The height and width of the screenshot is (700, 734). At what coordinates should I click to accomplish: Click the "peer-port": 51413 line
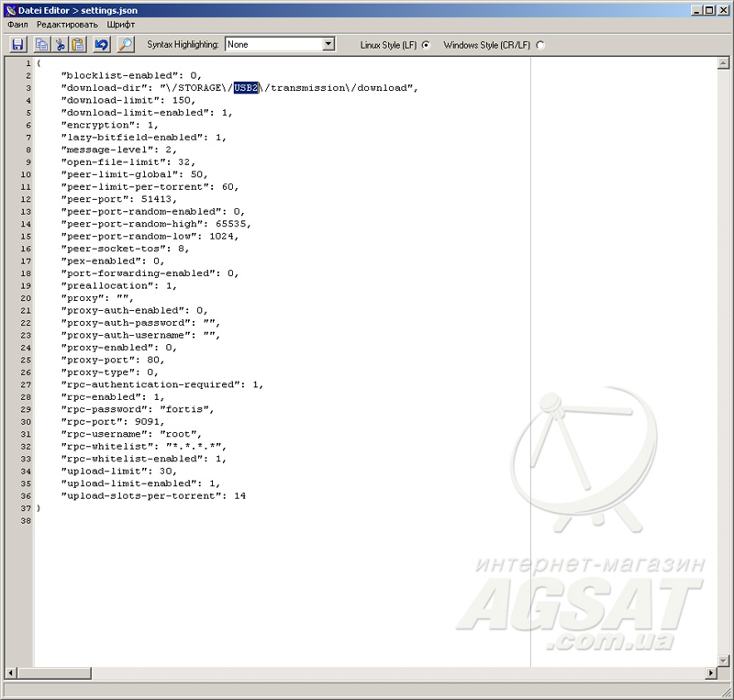(x=119, y=199)
